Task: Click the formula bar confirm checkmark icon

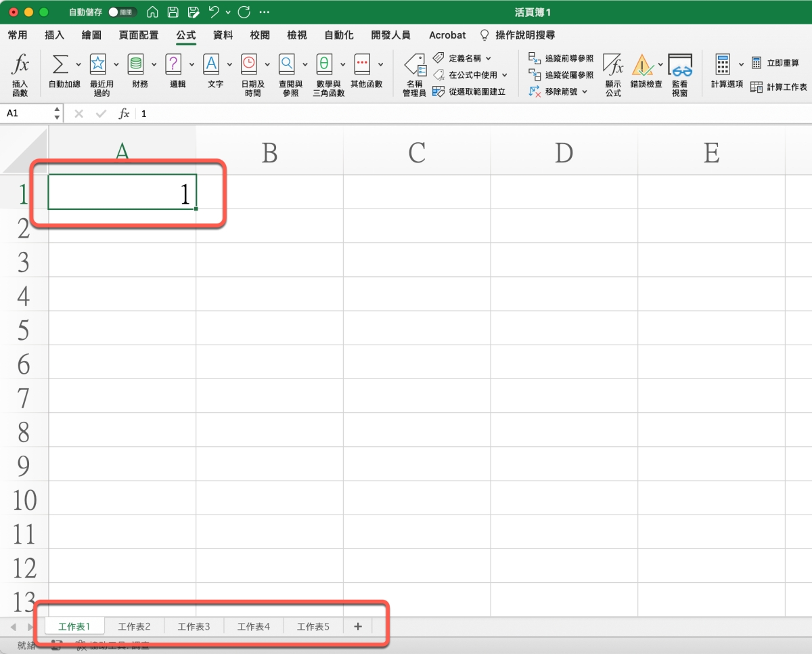Action: pyautogui.click(x=101, y=114)
